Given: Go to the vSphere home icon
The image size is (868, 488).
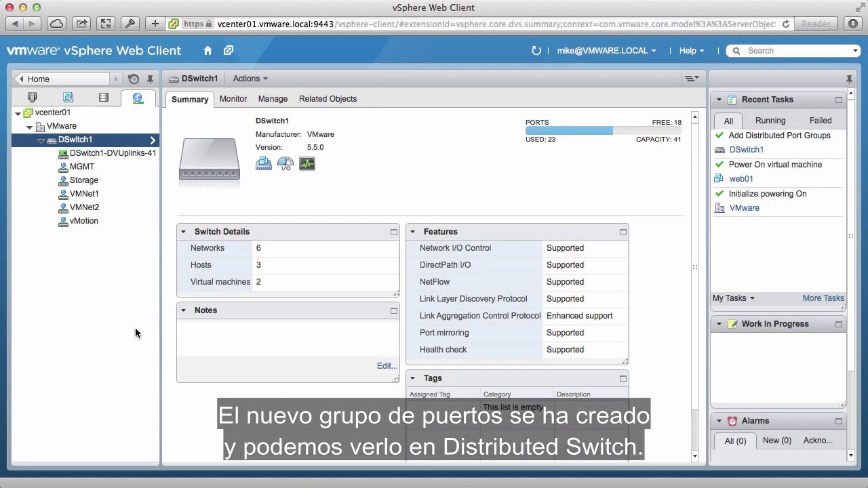Looking at the screenshot, I should click(208, 51).
